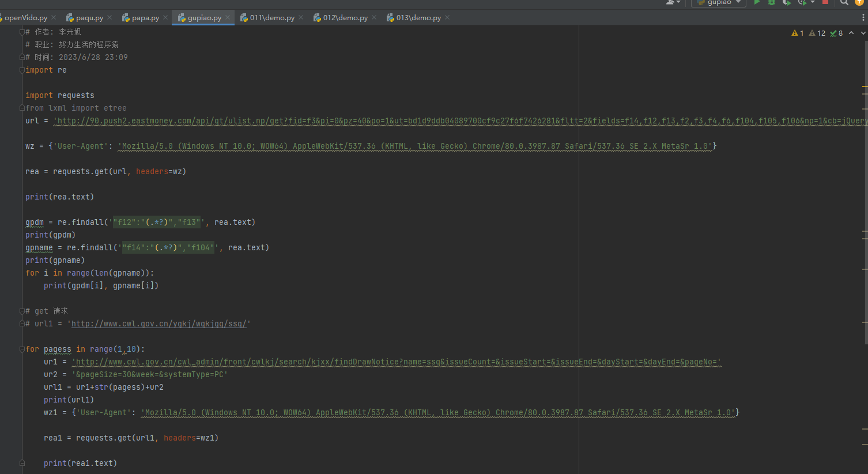Click the orange update arrow icon
The height and width of the screenshot is (474, 868).
click(859, 2)
